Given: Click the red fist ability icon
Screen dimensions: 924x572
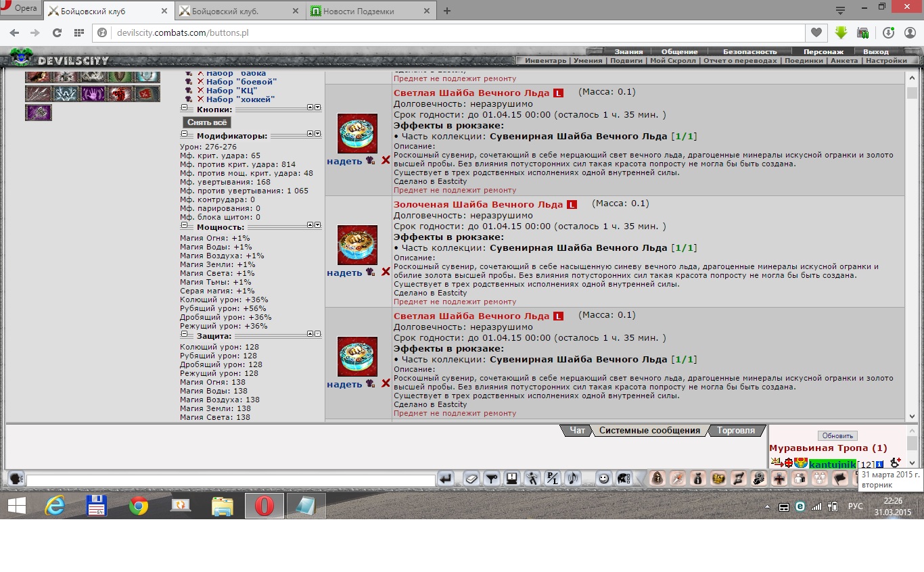Looking at the screenshot, I should [120, 94].
